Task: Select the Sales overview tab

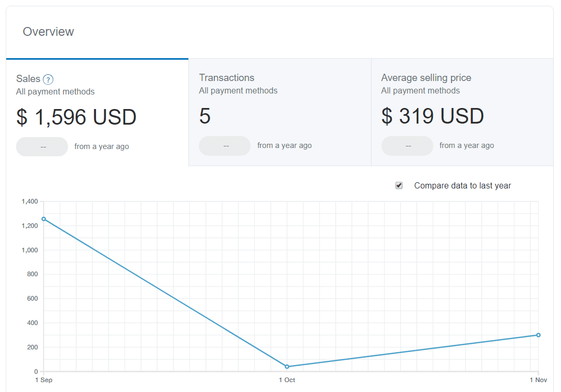Action: tap(98, 112)
